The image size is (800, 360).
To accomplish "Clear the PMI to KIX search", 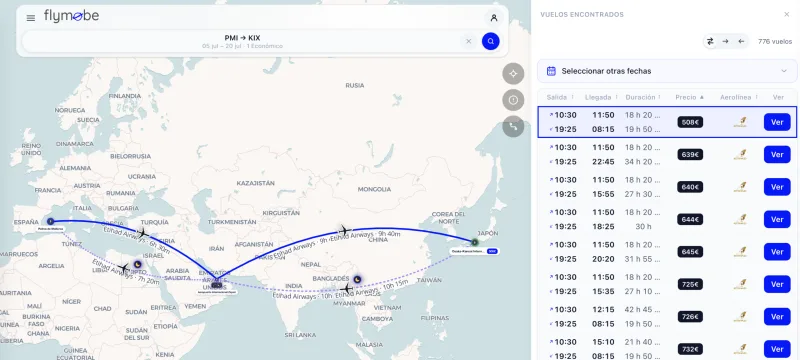I will 468,41.
